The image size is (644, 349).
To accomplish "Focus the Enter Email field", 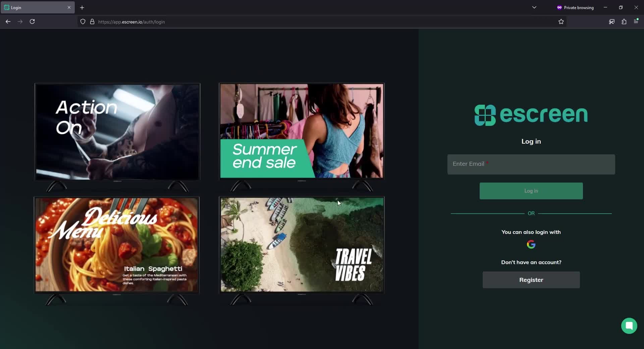I will 531,164.
